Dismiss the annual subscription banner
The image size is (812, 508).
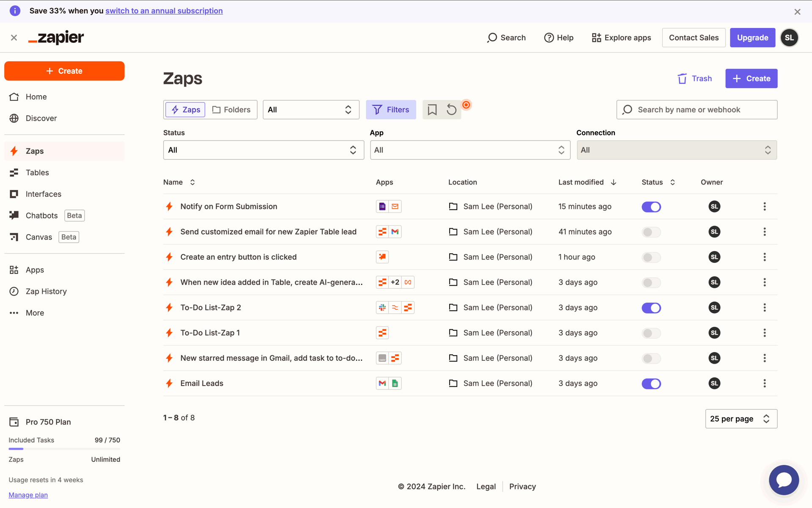(797, 11)
